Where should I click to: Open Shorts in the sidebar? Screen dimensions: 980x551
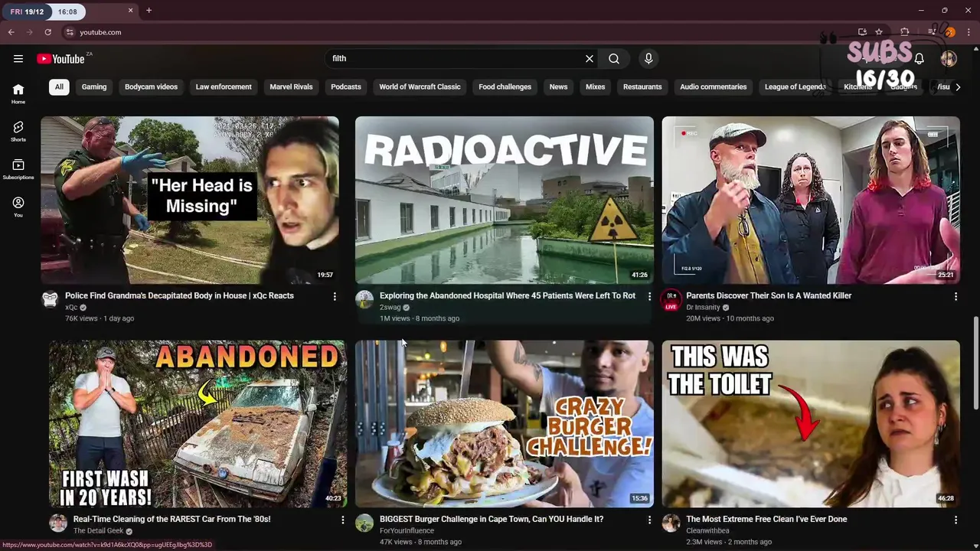(18, 132)
